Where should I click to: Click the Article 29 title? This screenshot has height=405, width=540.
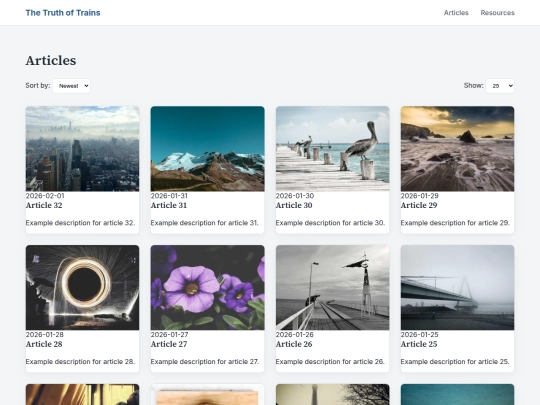pyautogui.click(x=419, y=205)
